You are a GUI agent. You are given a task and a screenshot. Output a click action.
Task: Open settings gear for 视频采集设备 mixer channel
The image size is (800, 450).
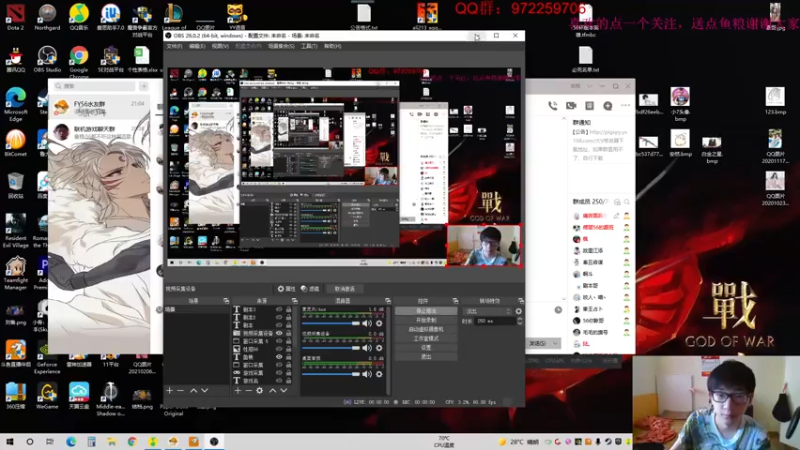pos(379,348)
